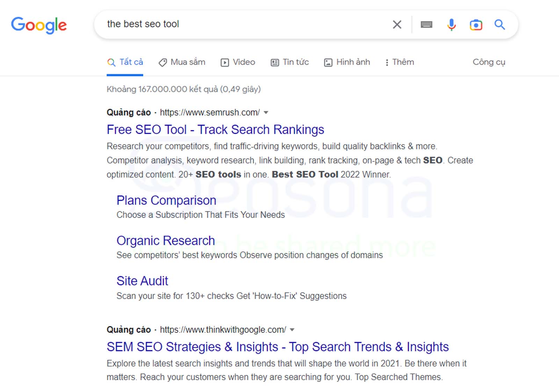
Task: Click the Google logo
Action: click(x=39, y=25)
